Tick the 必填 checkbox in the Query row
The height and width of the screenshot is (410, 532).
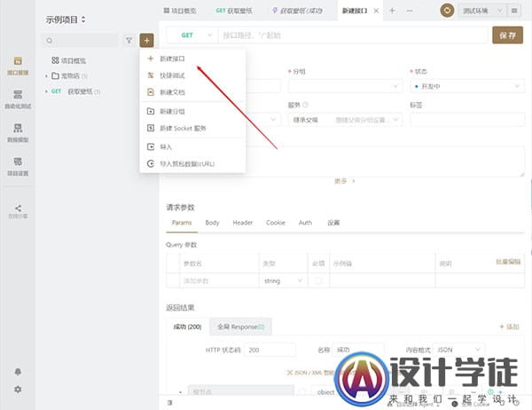tap(318, 280)
